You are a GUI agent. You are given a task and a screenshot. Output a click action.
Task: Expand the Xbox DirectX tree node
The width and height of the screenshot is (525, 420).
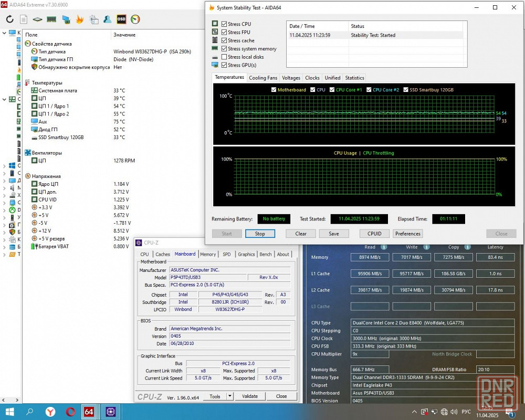4,210
